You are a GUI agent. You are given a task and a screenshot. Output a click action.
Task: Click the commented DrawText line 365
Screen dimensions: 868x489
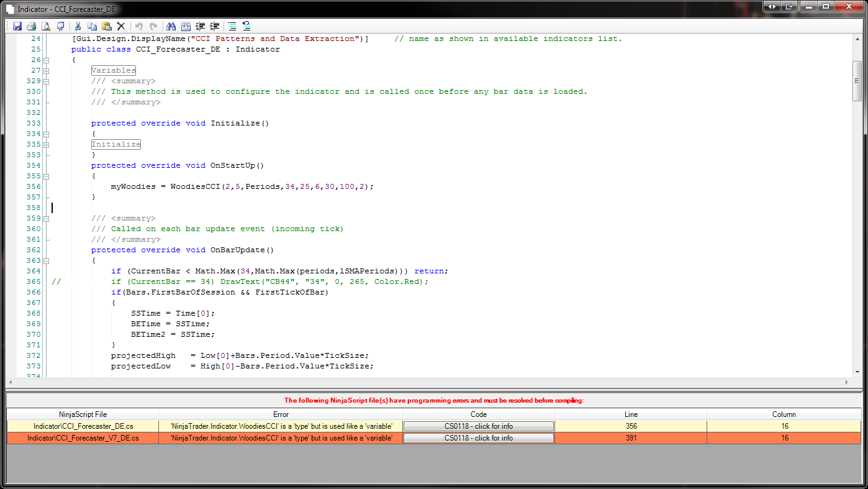click(x=240, y=282)
